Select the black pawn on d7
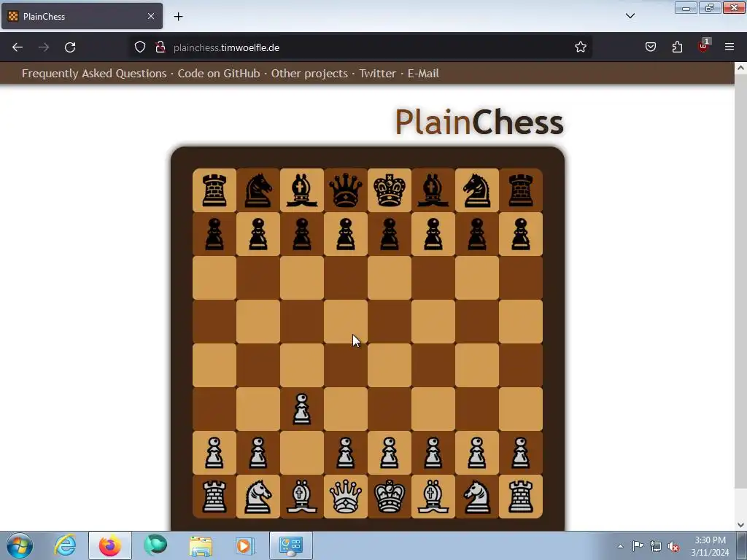This screenshot has width=747, height=560. [346, 234]
